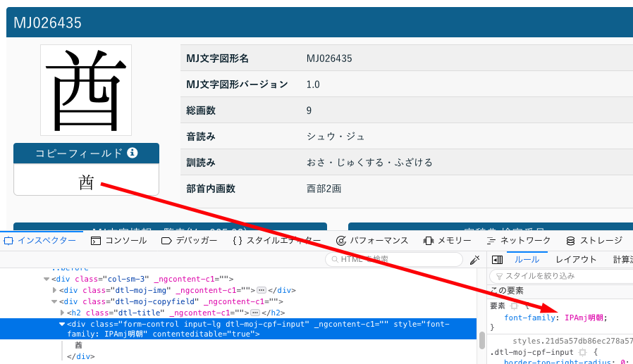Expand the div dtl-moj-img node
The width and height of the screenshot is (633, 364).
click(x=54, y=290)
